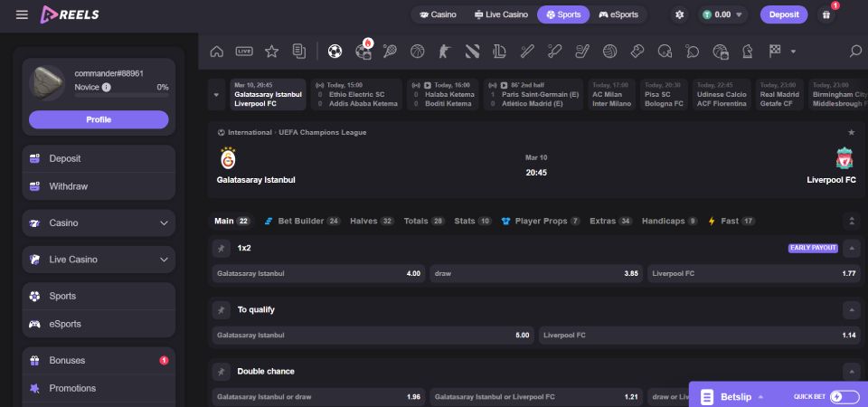868x407 pixels.
Task: Open the Stats markets tab
Action: click(x=473, y=221)
